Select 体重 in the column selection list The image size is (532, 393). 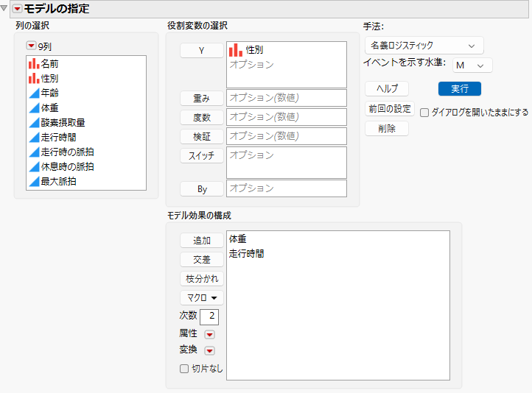coord(49,107)
